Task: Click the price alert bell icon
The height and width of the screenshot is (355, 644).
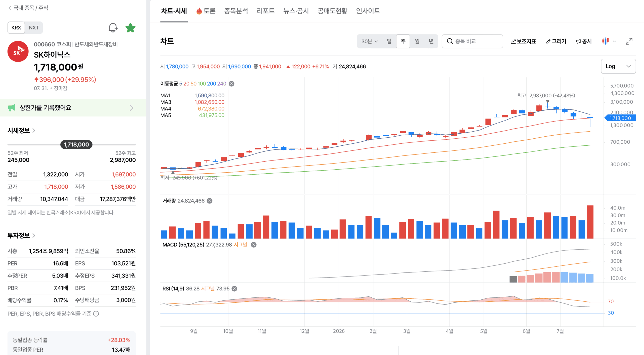Action: [x=113, y=28]
